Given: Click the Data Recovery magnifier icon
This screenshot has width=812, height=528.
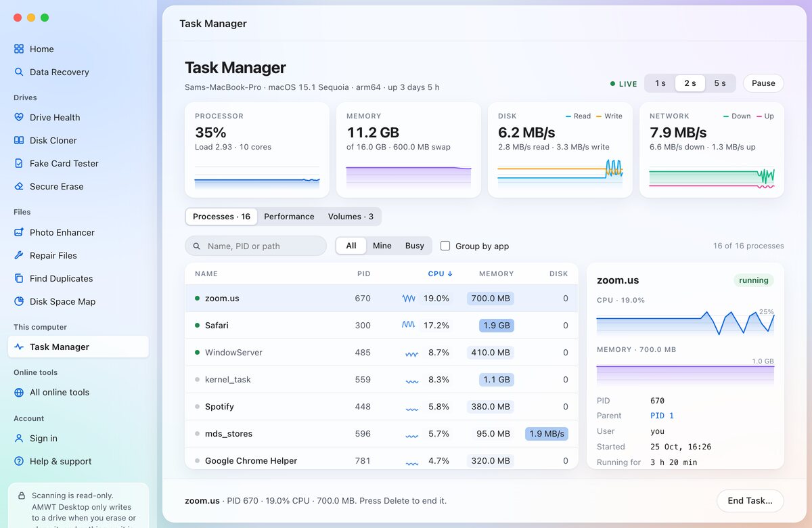Looking at the screenshot, I should tap(19, 72).
